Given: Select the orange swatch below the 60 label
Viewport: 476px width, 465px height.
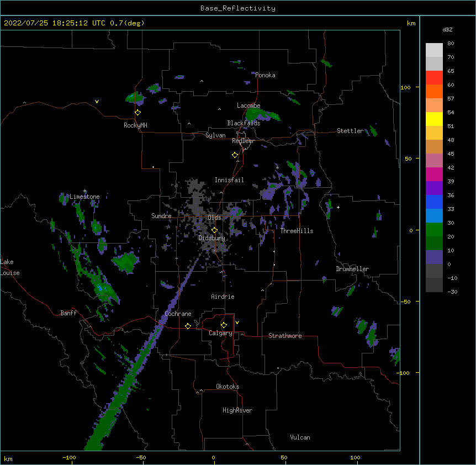Looking at the screenshot, I should [x=434, y=91].
